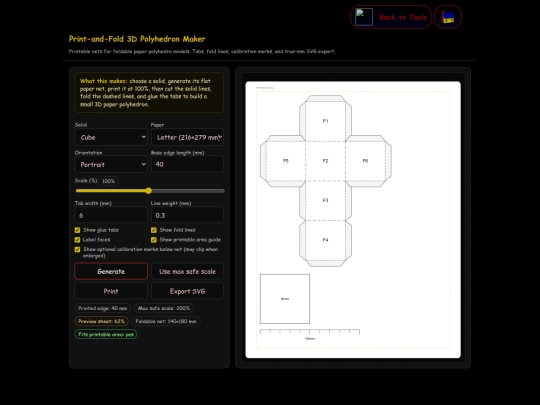Click the 'Foldable net' size badge
The width and height of the screenshot is (540, 405).
point(166,321)
